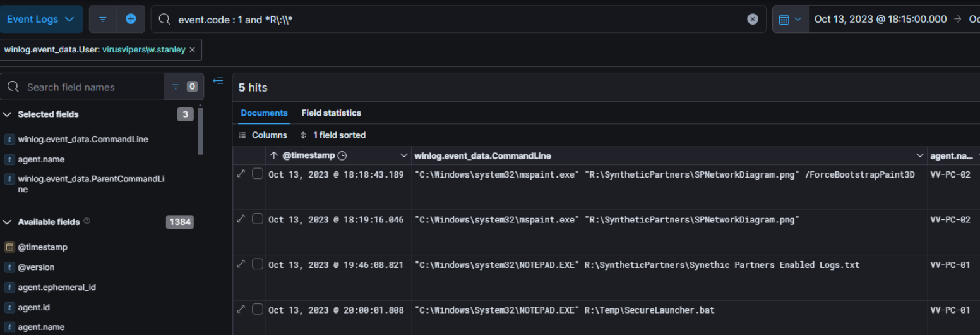Select agent.name under Selected fields
Viewport: 980px width, 335px height.
coord(41,159)
